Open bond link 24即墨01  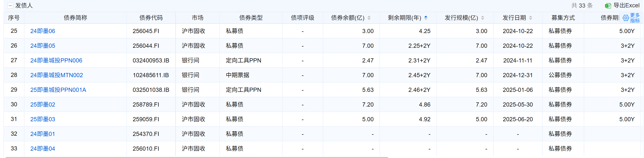click(x=43, y=134)
